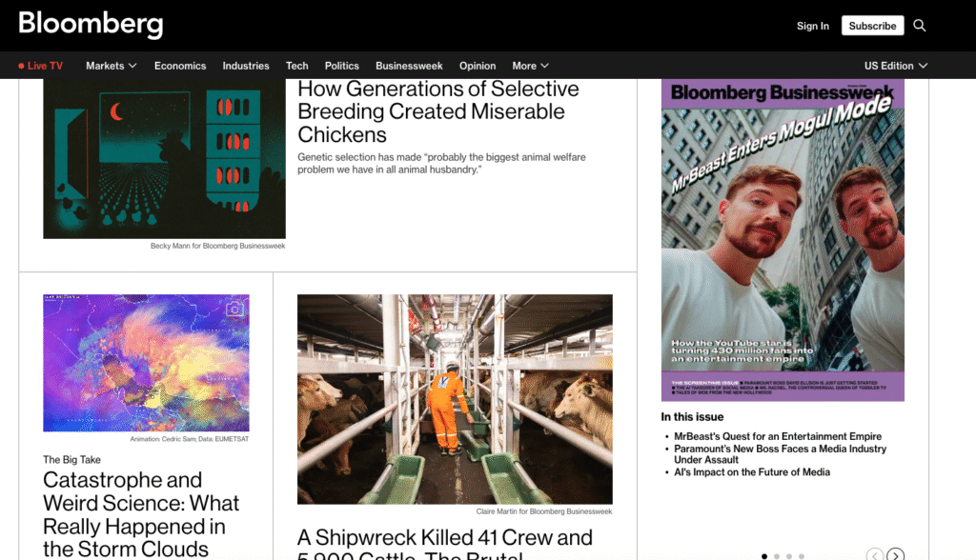
Task: Open the search magnifier icon
Action: [x=920, y=26]
